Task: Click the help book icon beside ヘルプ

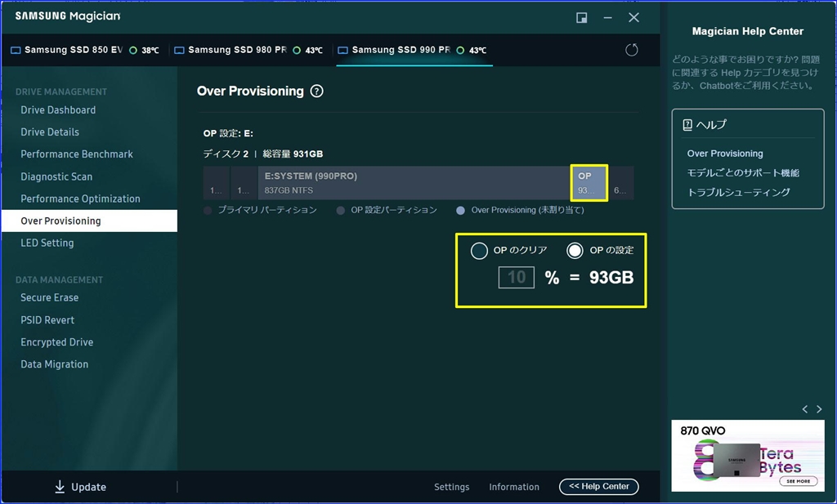Action: (x=687, y=125)
